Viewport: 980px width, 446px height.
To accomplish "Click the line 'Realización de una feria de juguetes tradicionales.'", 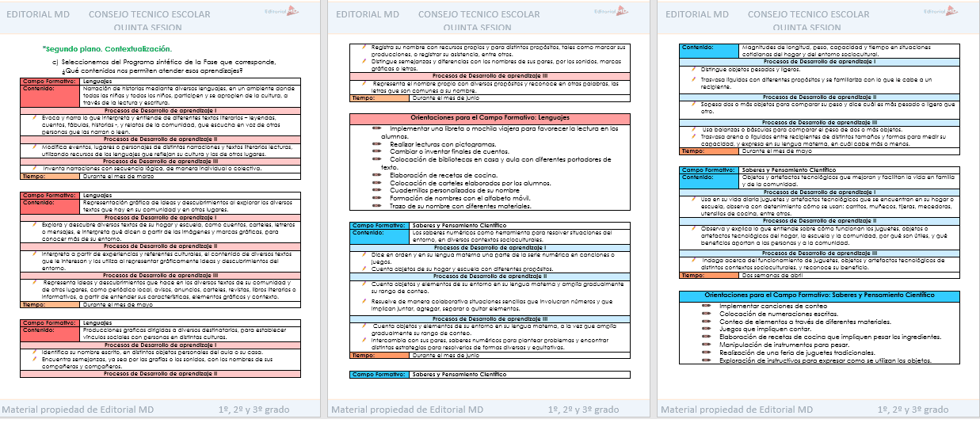I will [798, 353].
